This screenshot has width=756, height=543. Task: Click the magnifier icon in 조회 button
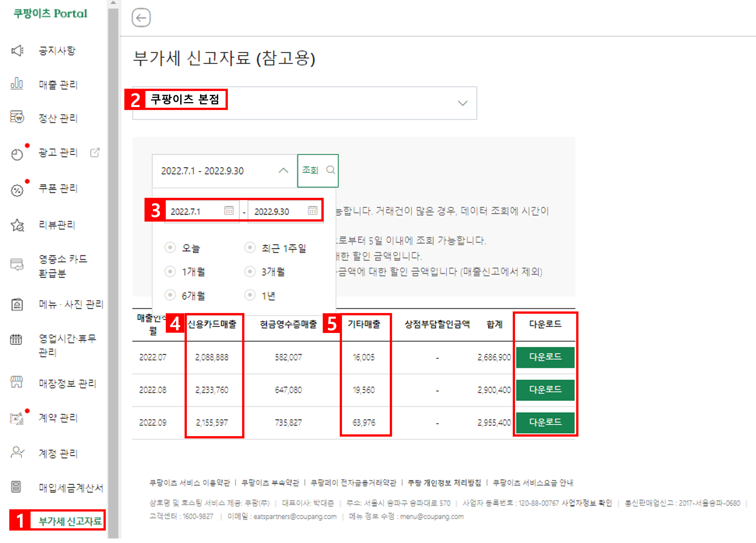(330, 170)
